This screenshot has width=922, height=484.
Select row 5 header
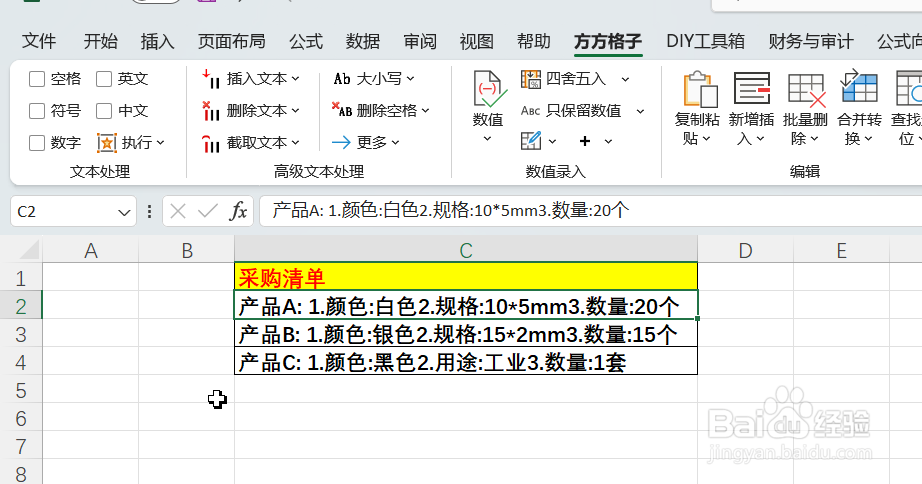[21, 390]
